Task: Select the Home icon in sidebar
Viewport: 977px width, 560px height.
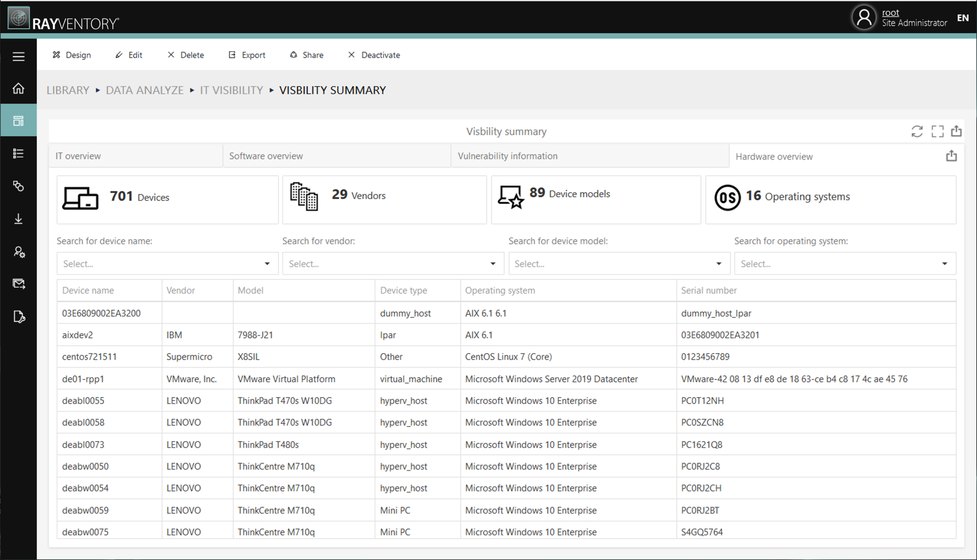Action: click(18, 88)
